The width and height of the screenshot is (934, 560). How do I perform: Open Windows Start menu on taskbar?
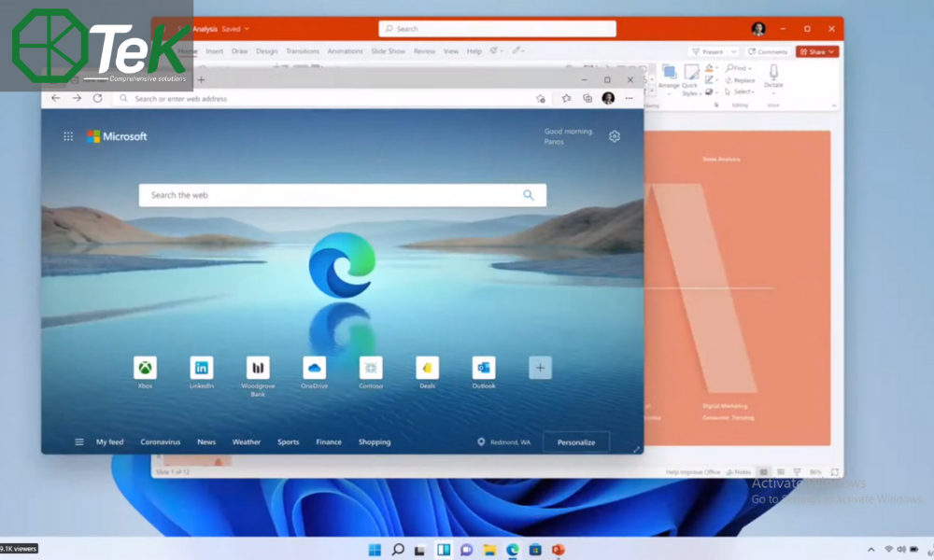pyautogui.click(x=375, y=550)
